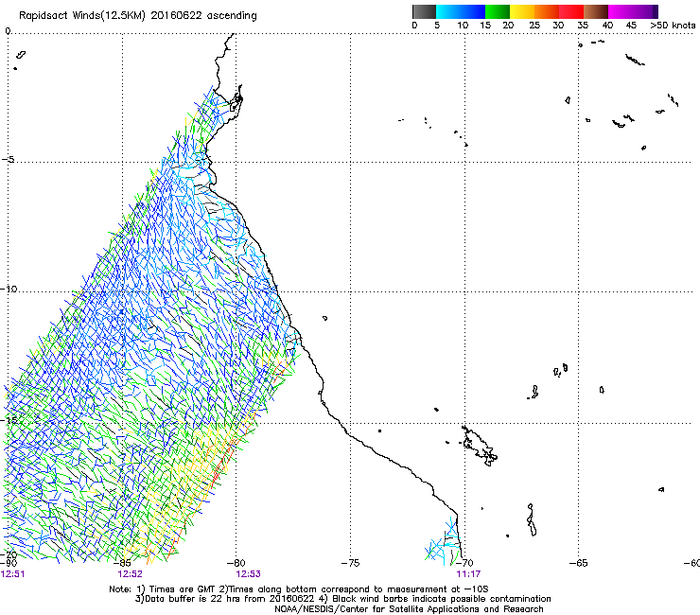Click the brown 35-40 knots color swatch

(x=596, y=11)
